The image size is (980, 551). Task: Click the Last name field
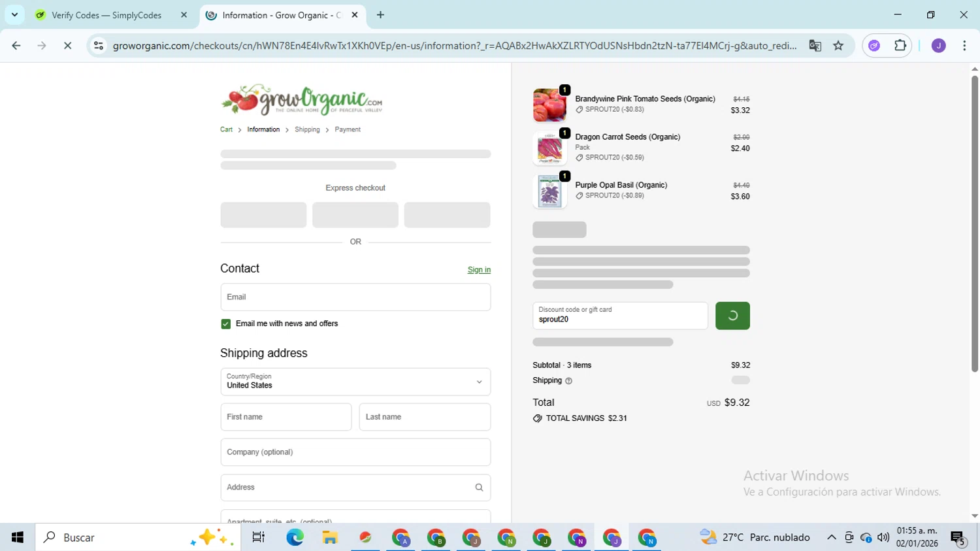(425, 417)
